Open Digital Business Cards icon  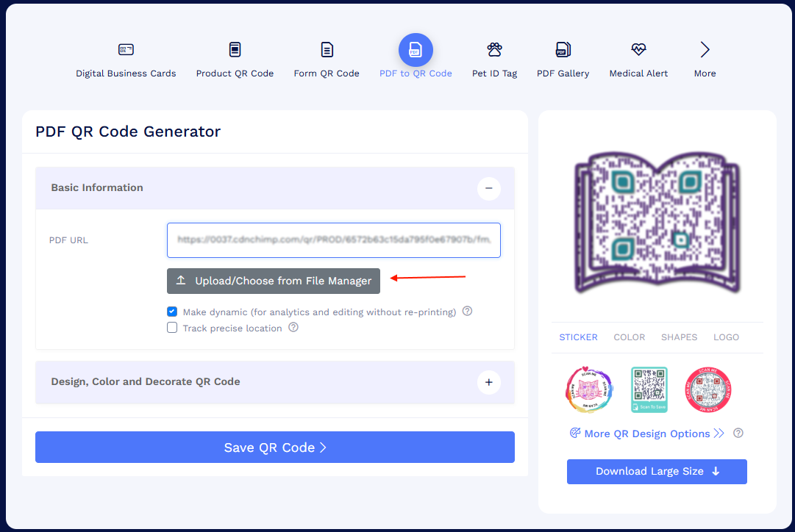coord(126,50)
